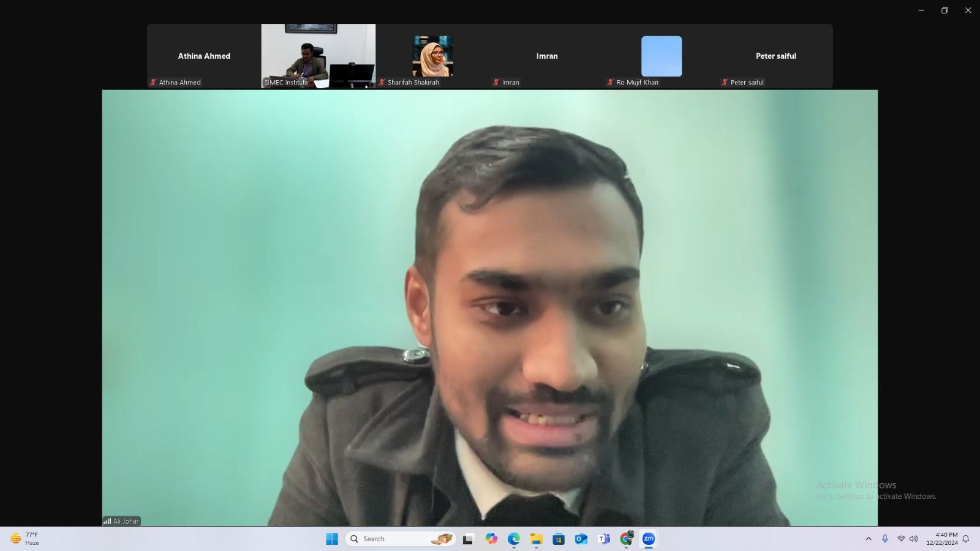The height and width of the screenshot is (551, 980).
Task: Click the Task View icon
Action: 469,539
